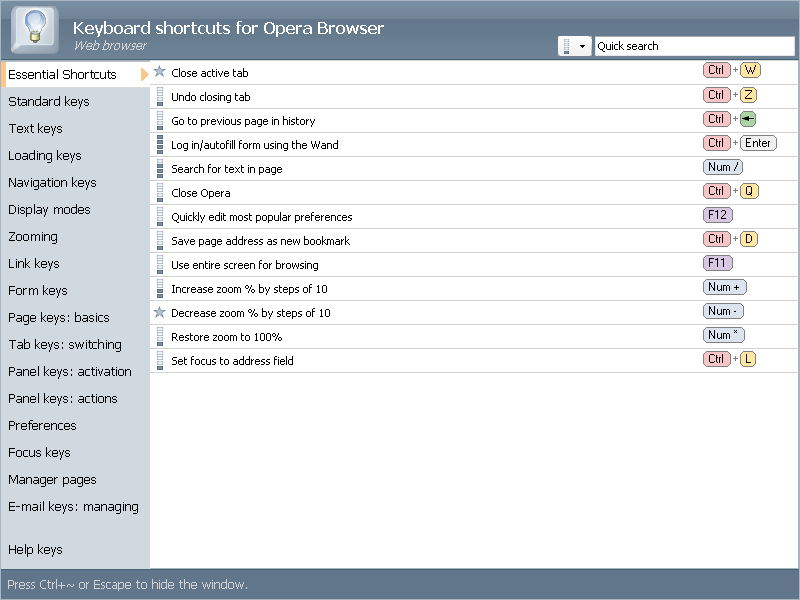Click marker icon beside Restore zoom to 100%
Viewport: 800px width, 600px height.
coord(160,336)
